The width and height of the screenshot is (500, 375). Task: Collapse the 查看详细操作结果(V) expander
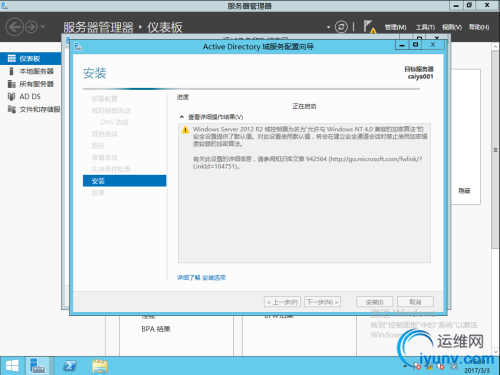tap(182, 117)
